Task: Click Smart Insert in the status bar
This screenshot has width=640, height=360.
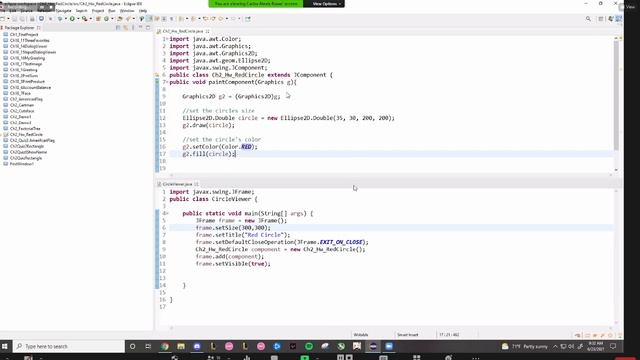Action: [407, 335]
